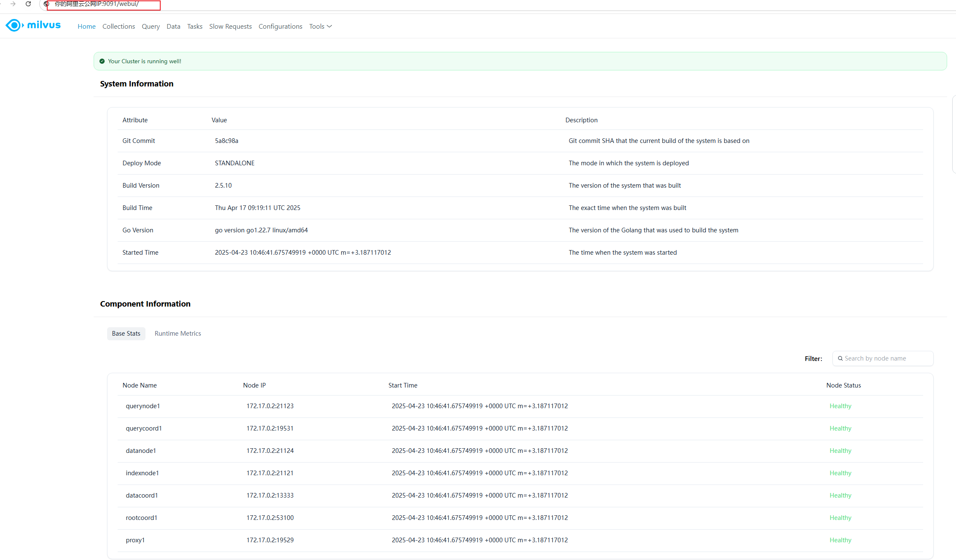
Task: Click the Milvus logo icon
Action: pos(14,25)
